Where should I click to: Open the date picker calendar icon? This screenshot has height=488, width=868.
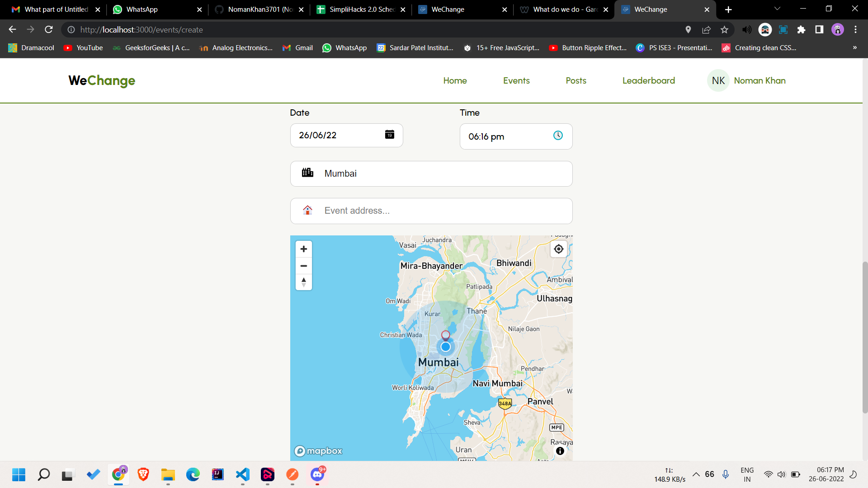pyautogui.click(x=389, y=135)
